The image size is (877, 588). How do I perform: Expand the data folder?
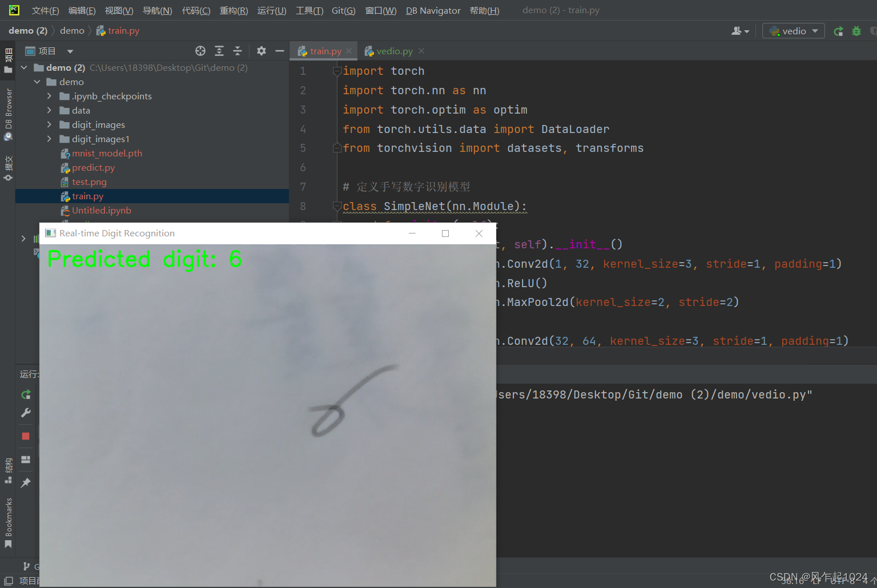tap(49, 110)
